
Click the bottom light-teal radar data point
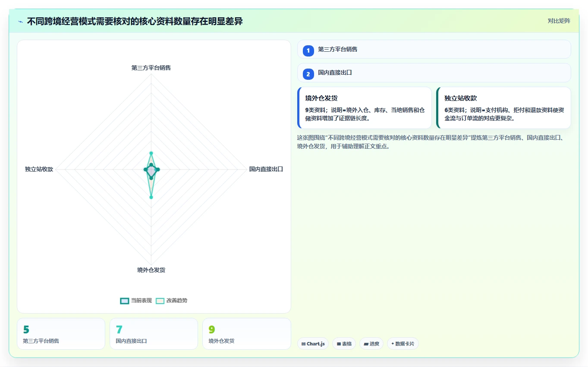tap(151, 197)
